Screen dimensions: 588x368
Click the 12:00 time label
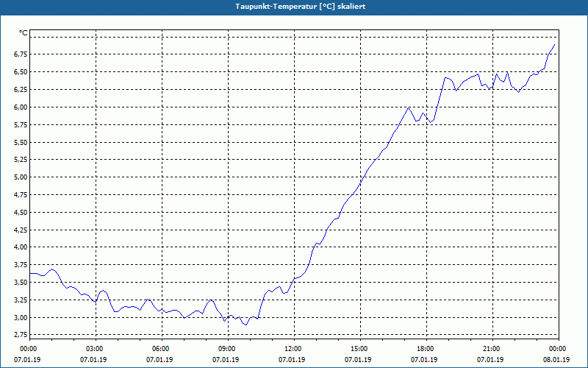293,349
